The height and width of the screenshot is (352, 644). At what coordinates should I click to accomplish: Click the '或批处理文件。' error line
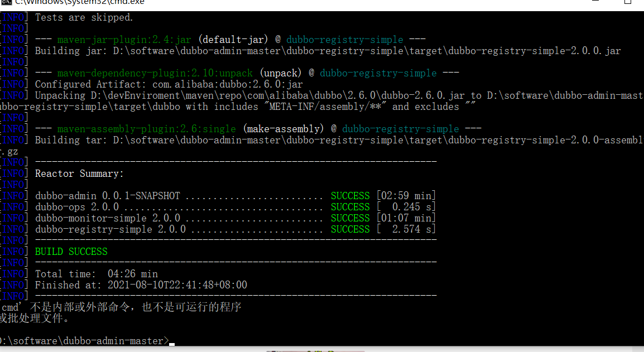click(35, 319)
